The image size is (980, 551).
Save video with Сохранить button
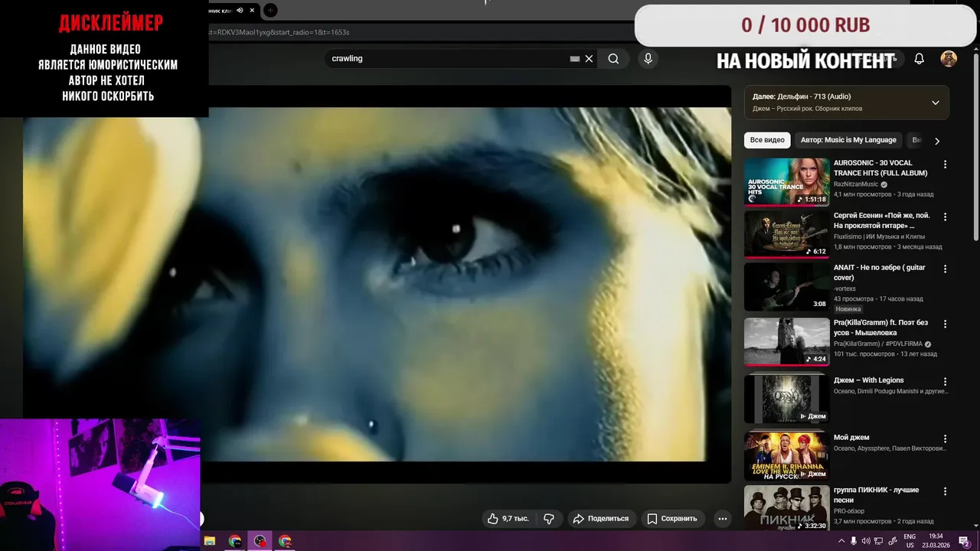[x=671, y=518]
